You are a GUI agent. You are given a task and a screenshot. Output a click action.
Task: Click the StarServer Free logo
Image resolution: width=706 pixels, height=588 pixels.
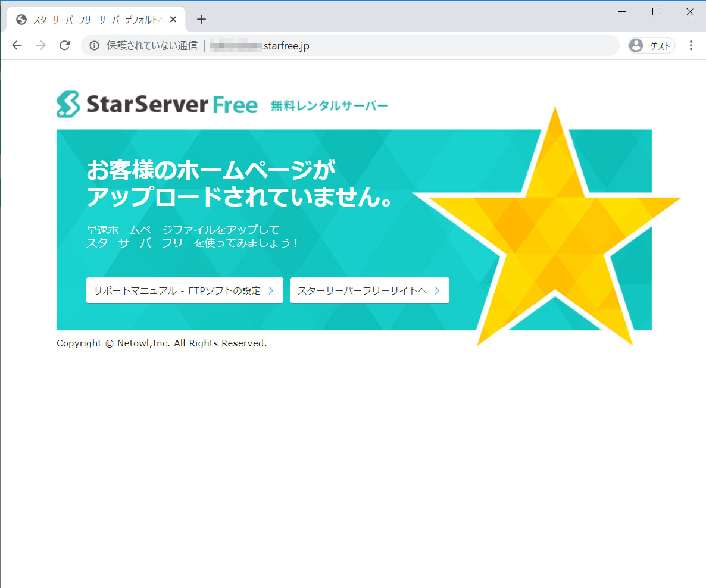coord(157,105)
